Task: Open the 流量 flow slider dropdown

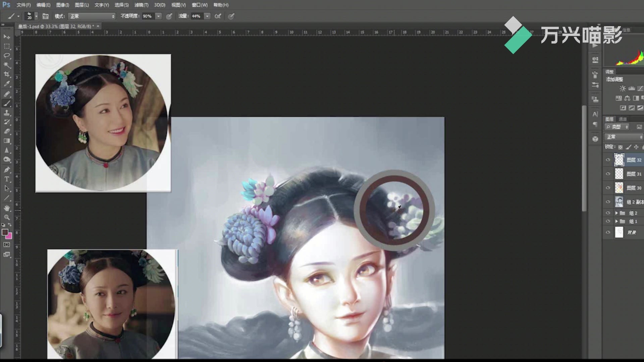Action: coord(207,16)
